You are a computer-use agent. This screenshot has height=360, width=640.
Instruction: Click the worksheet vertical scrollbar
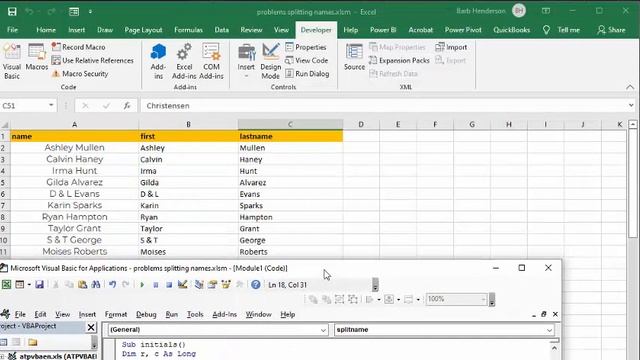(x=633, y=184)
